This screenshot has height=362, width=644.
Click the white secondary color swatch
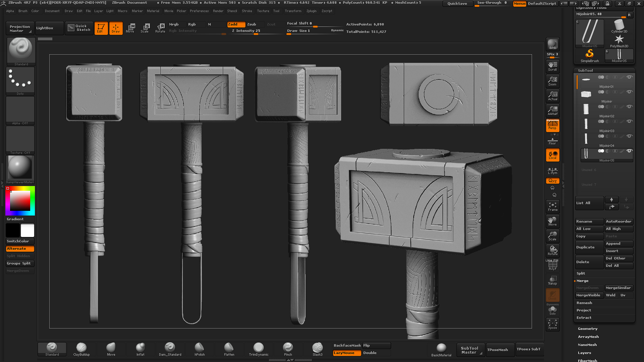pyautogui.click(x=28, y=231)
